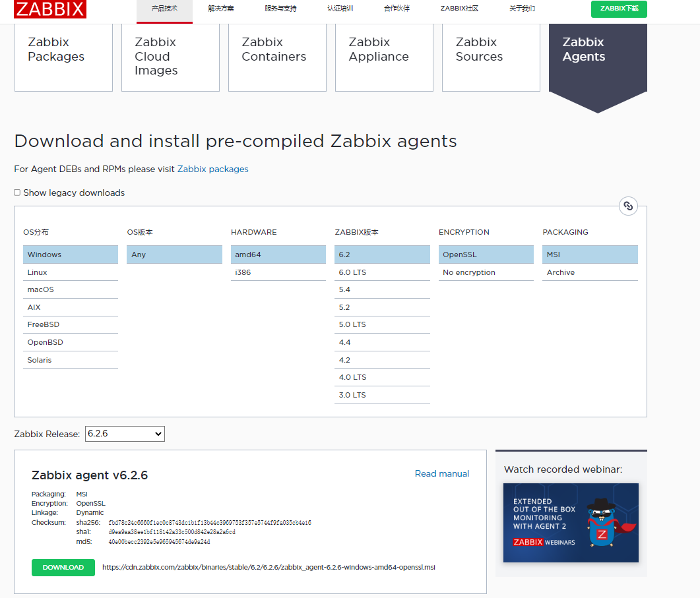Viewport: 700px width, 598px height.
Task: Click the ZABBIX logo in the header
Action: (x=49, y=9)
